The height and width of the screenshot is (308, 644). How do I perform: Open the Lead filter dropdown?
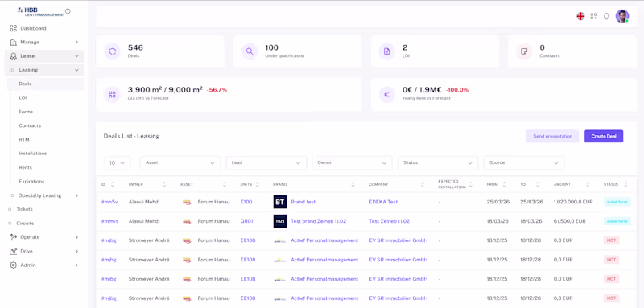[x=266, y=162]
